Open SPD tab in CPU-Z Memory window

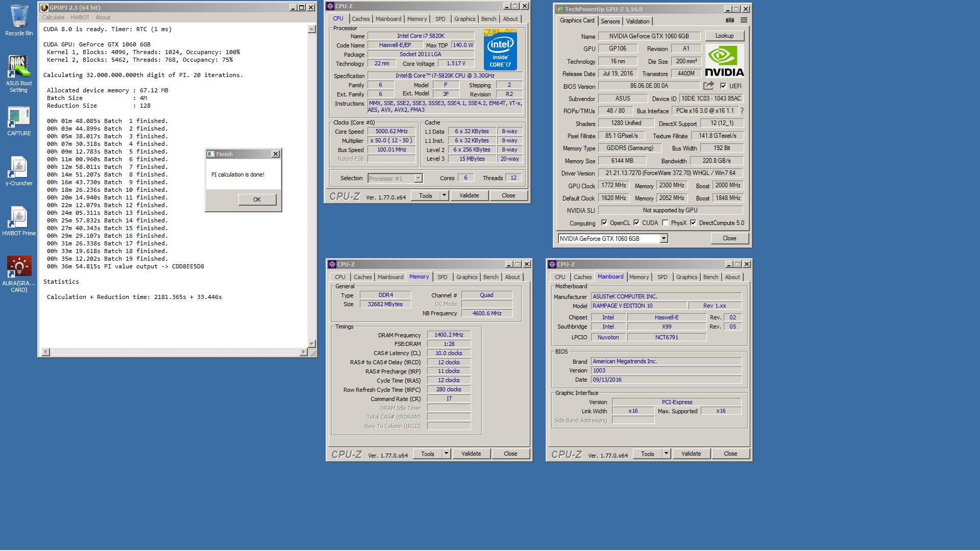(x=443, y=277)
